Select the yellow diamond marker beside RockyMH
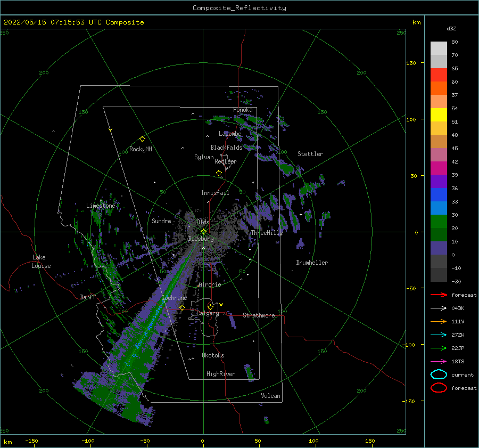 coord(142,139)
